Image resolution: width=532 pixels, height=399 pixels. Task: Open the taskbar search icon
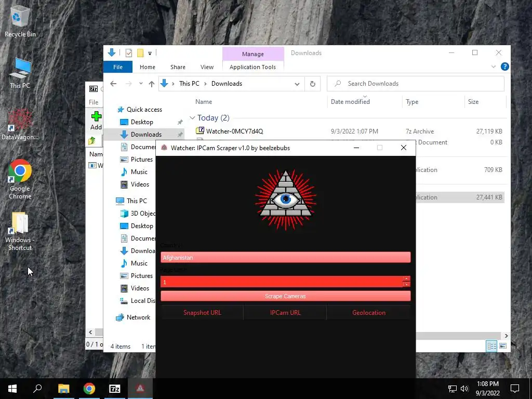(37, 389)
